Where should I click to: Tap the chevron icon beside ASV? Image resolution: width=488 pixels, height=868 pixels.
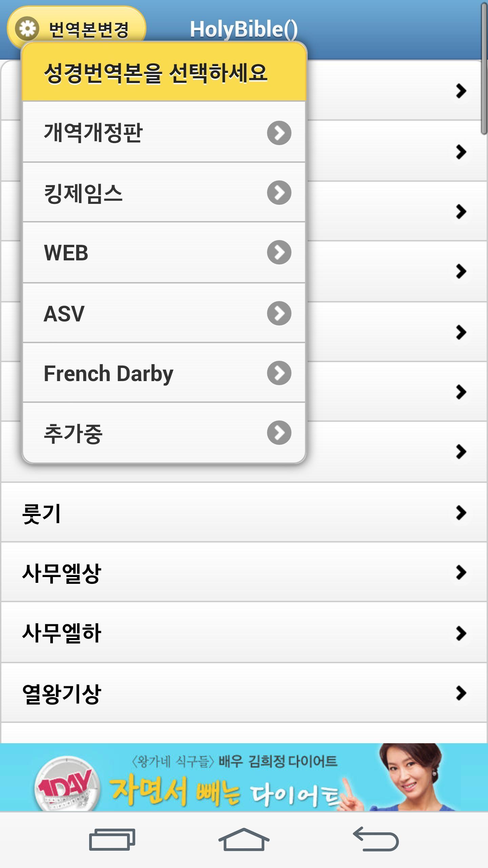[279, 314]
